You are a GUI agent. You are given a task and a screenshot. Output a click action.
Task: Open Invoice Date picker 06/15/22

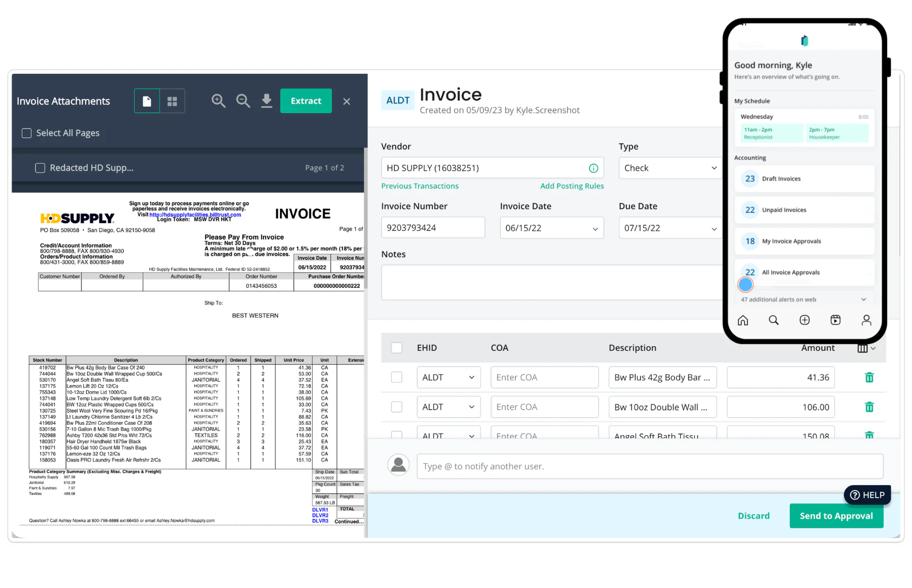pos(552,228)
